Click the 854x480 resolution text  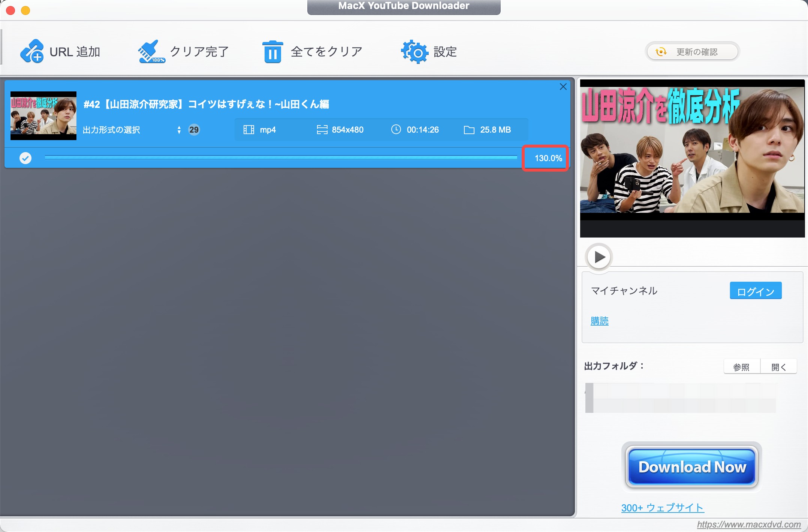347,130
